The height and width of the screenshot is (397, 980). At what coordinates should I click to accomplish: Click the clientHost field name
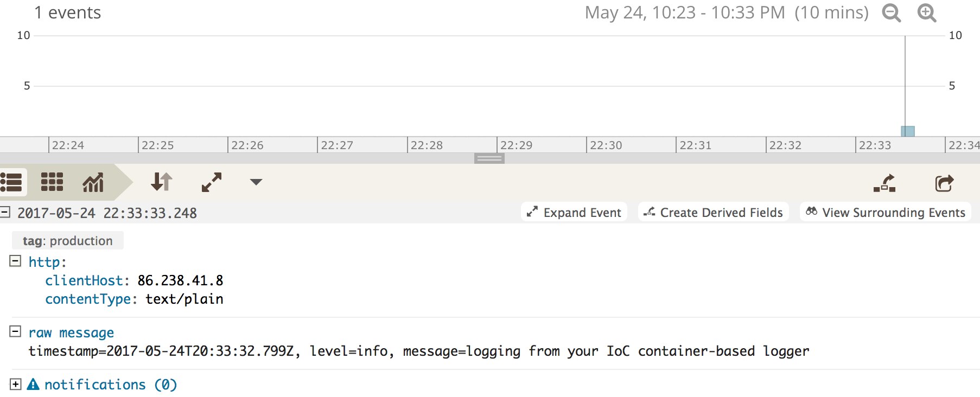click(x=84, y=280)
